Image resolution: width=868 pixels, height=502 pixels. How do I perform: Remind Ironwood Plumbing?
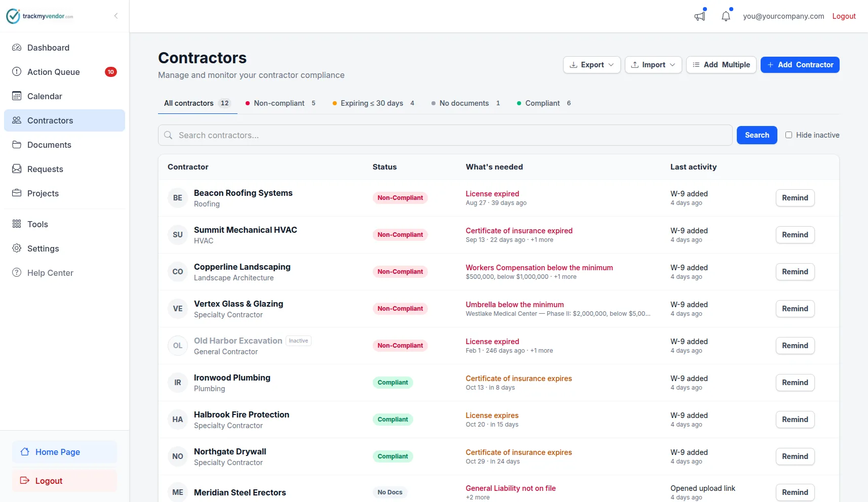pos(795,383)
